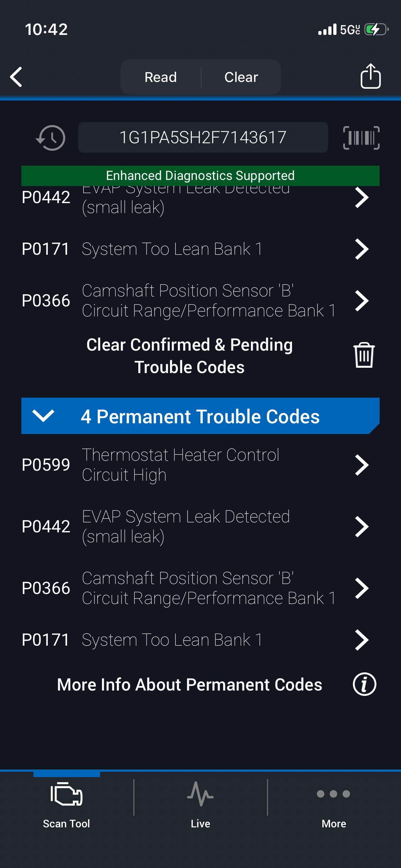Expand permanent code P0599 details chevron
The width and height of the screenshot is (401, 868).
(x=362, y=465)
